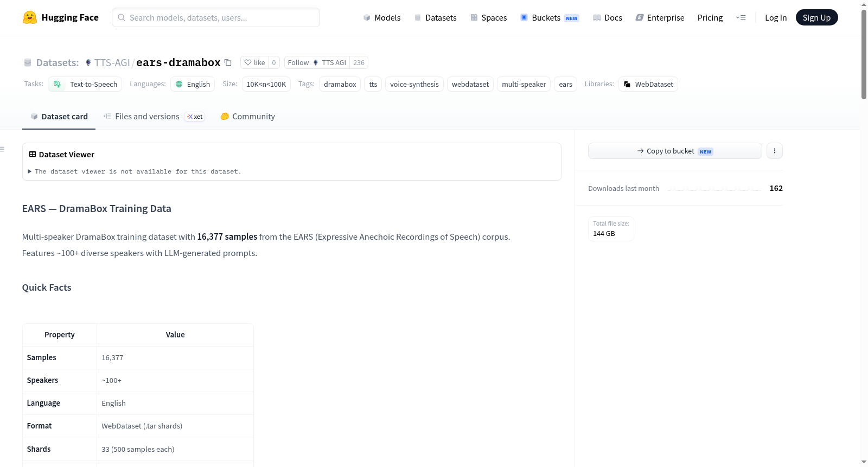This screenshot has height=467, width=868.
Task: Focus the search models input field
Action: (x=216, y=18)
